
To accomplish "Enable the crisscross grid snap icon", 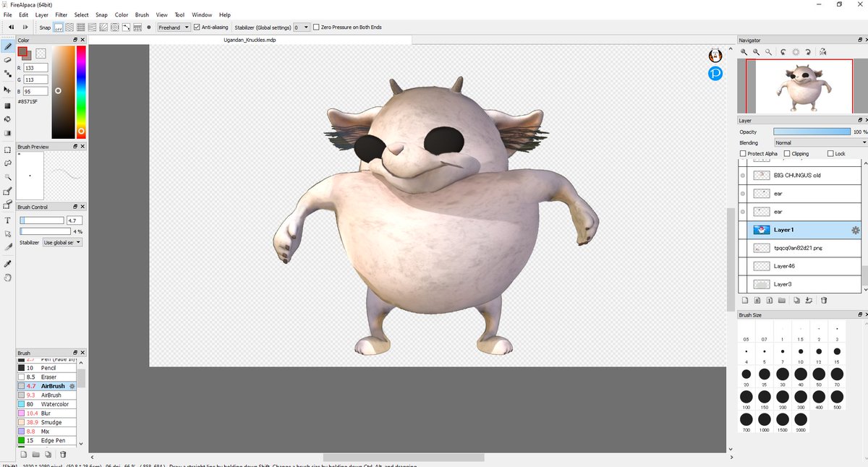I will tap(80, 27).
